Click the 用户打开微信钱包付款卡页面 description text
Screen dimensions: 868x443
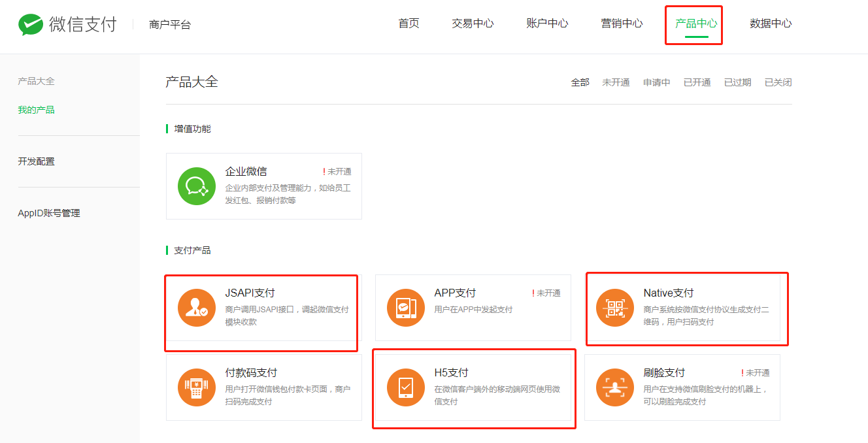pos(288,395)
